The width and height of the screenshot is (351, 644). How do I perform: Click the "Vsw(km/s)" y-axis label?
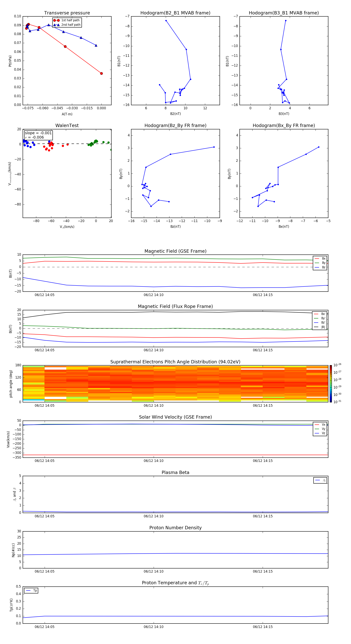click(x=8, y=439)
